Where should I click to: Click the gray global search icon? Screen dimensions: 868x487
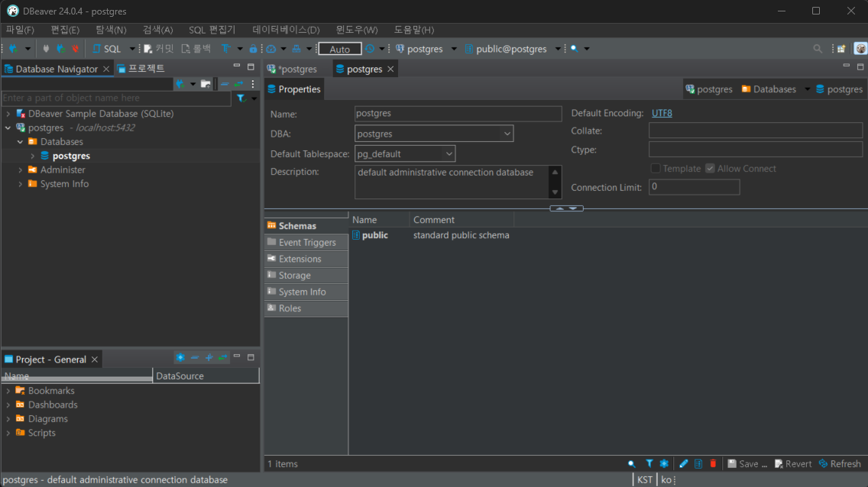tap(818, 49)
